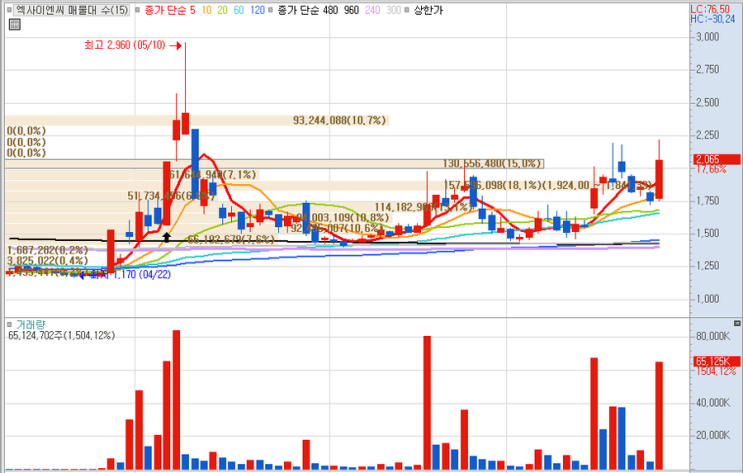Click the HC:-30,24 readout

pos(713,19)
